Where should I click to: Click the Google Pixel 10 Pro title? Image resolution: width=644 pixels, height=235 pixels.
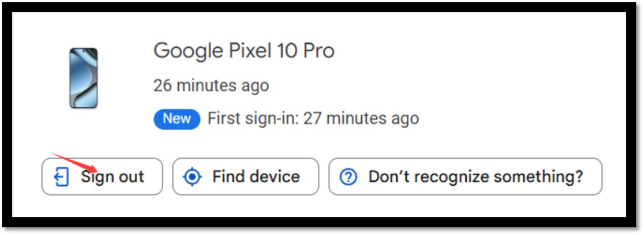point(243,51)
